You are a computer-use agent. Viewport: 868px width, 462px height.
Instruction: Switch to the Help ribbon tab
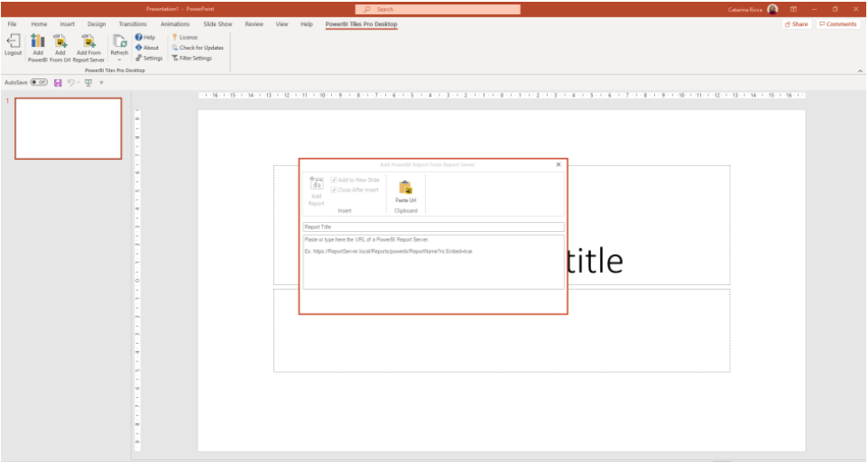click(x=307, y=24)
